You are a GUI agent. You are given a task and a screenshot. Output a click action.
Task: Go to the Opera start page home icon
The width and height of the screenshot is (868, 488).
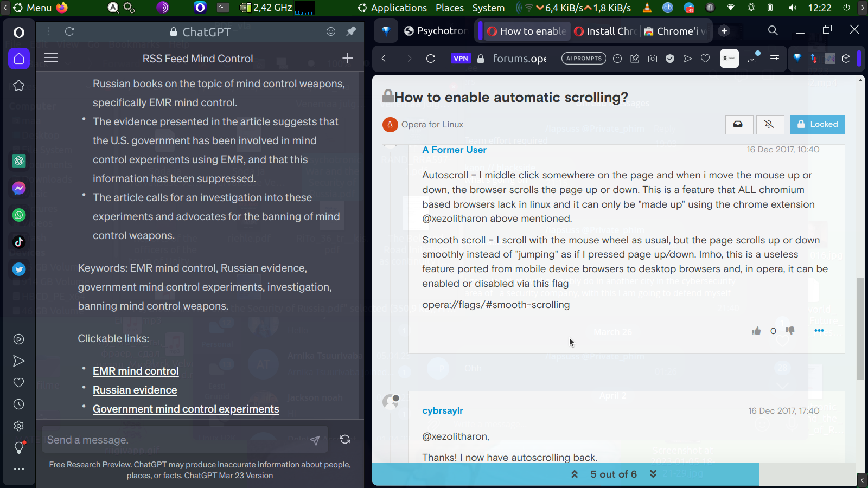click(19, 59)
